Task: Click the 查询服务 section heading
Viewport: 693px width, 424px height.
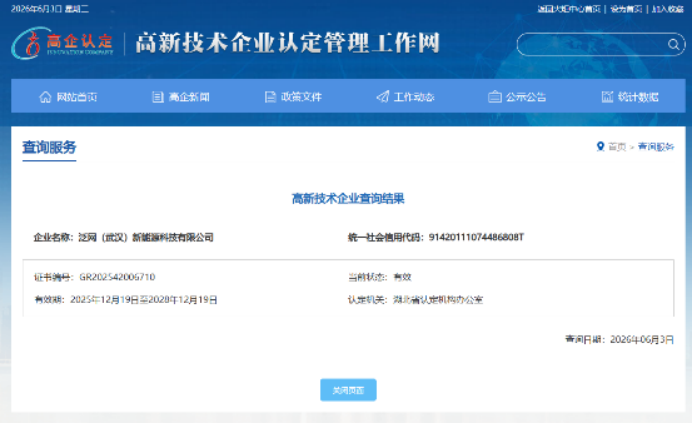Action: point(49,147)
